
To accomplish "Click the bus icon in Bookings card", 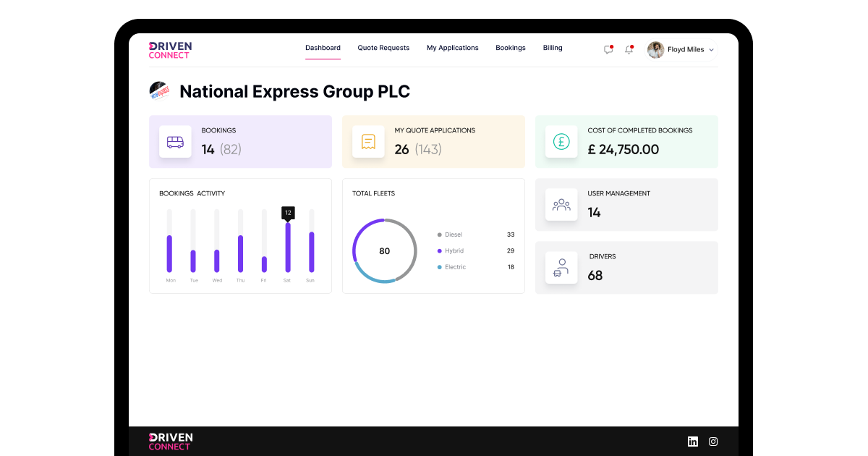I will [175, 142].
